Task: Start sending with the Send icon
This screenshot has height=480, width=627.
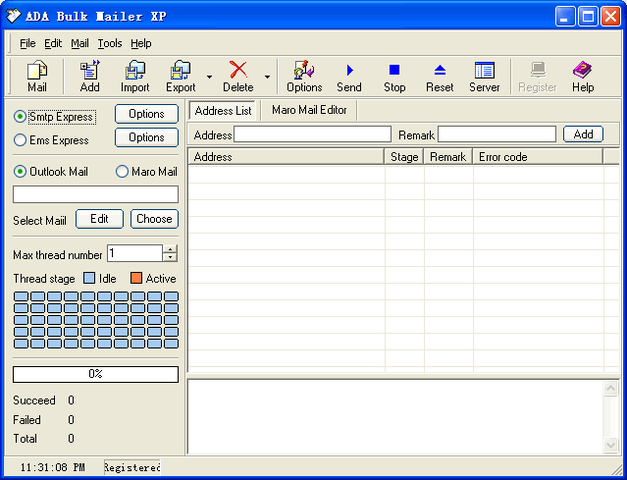Action: click(349, 76)
